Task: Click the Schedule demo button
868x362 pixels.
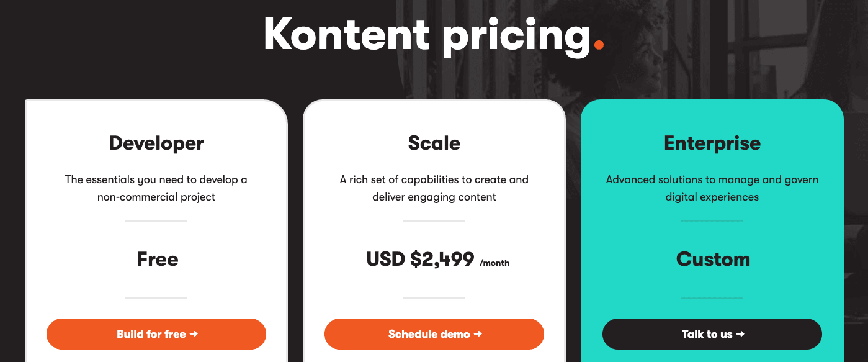Action: click(x=434, y=334)
